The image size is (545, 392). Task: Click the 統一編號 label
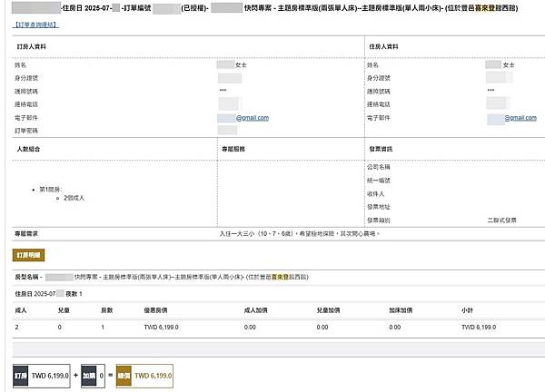coord(379,181)
